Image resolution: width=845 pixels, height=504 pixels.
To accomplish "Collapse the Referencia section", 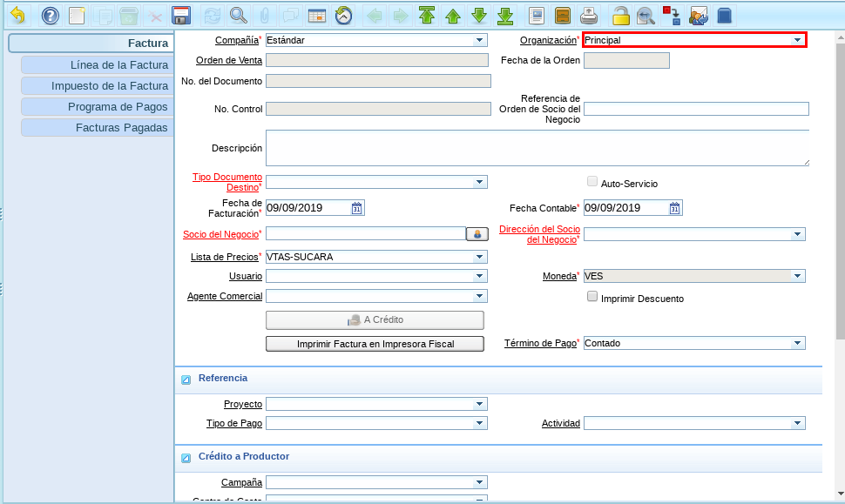I will pyautogui.click(x=186, y=380).
